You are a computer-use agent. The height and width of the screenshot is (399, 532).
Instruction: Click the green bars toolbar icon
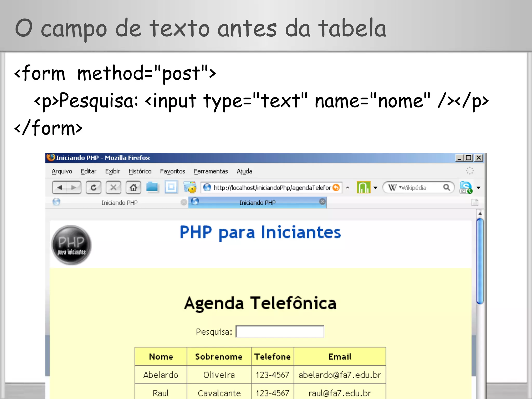[363, 187]
